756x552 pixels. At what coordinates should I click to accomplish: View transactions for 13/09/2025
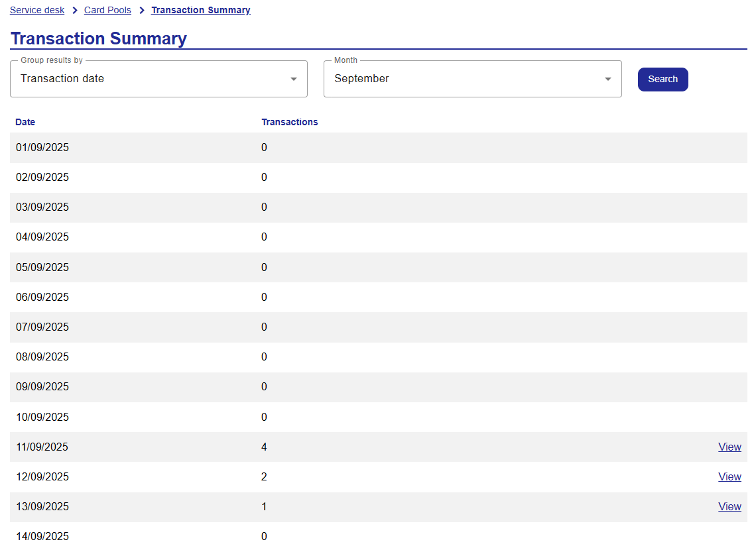pyautogui.click(x=729, y=507)
